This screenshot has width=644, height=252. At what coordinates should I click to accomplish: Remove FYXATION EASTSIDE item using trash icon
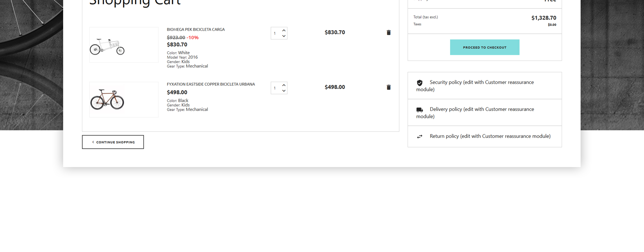389,87
